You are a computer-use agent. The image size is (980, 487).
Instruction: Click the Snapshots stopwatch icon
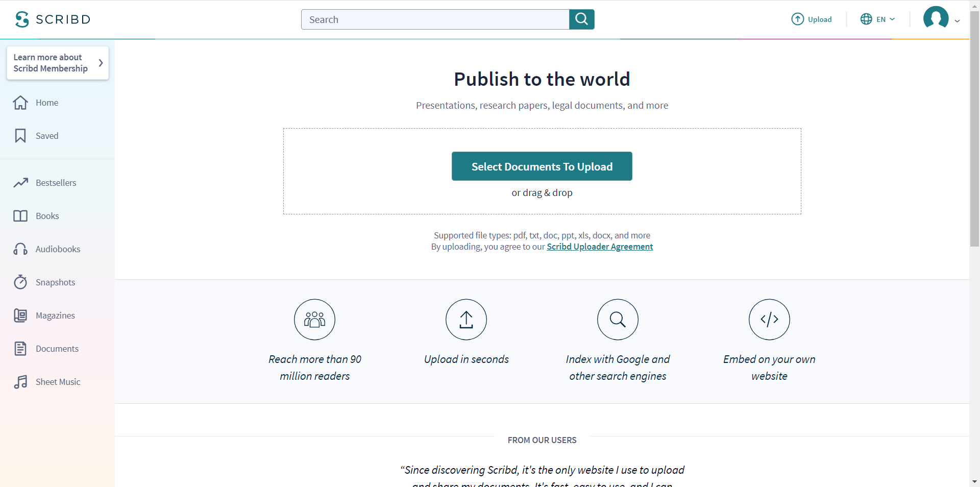(20, 282)
